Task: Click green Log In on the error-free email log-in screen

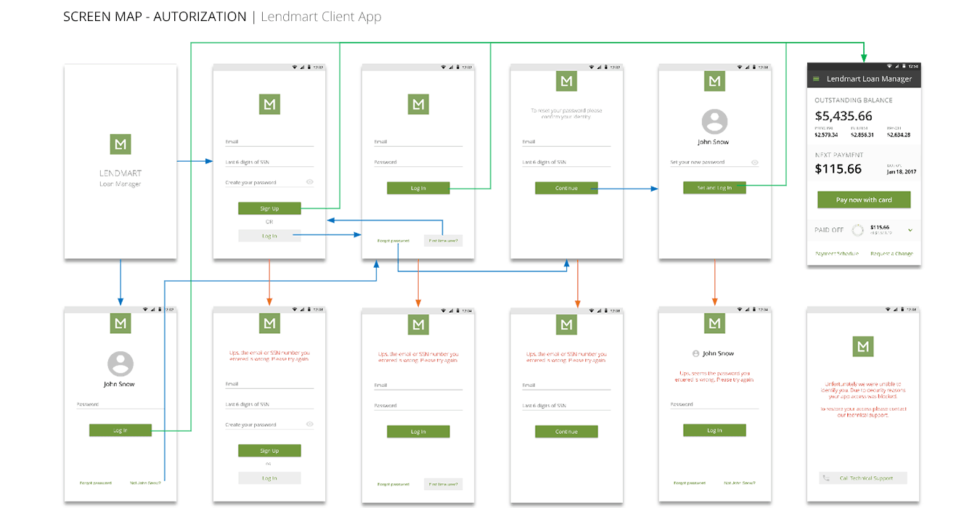Action: 418,188
